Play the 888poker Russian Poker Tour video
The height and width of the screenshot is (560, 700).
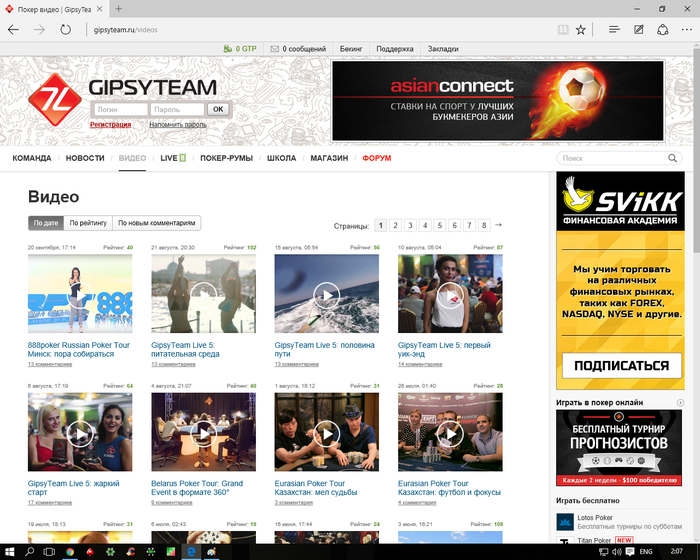(x=80, y=295)
